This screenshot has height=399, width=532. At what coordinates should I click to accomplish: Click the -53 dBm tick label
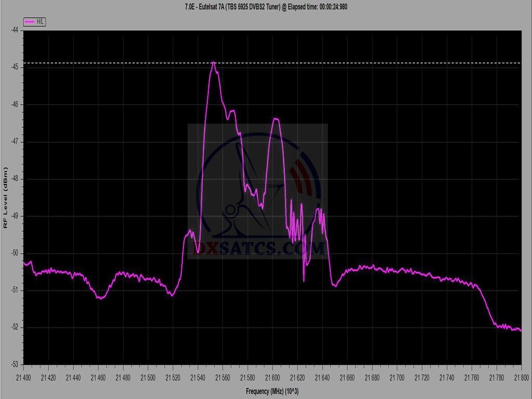15,364
